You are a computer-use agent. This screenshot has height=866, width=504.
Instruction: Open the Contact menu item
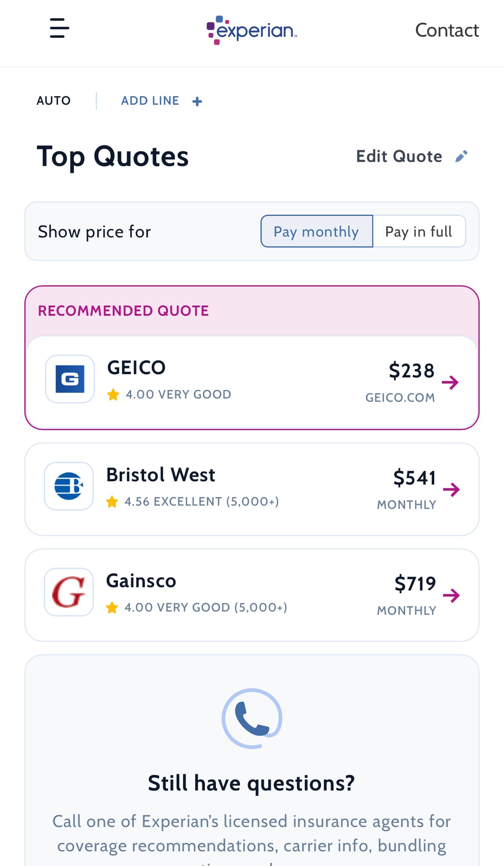tap(447, 30)
